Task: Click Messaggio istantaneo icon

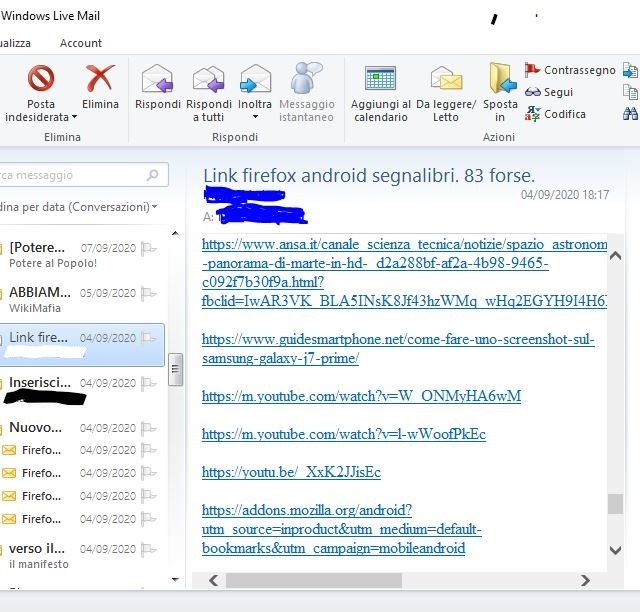Action: click(306, 78)
